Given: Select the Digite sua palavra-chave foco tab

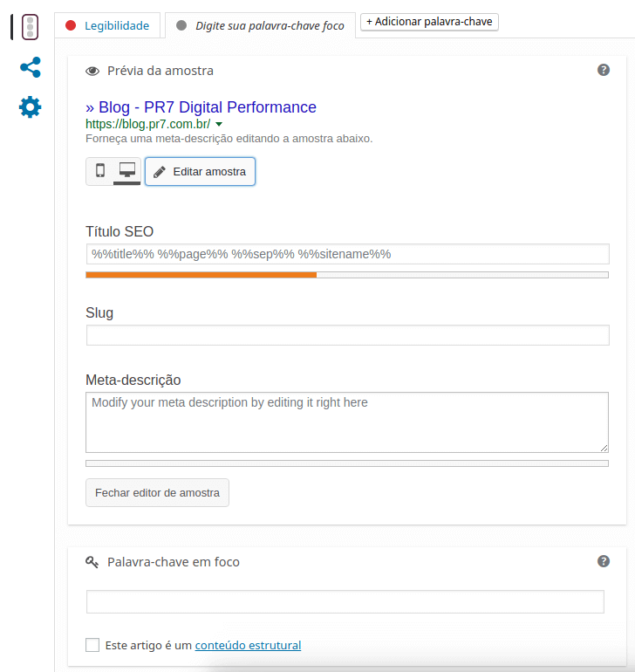Looking at the screenshot, I should [260, 25].
